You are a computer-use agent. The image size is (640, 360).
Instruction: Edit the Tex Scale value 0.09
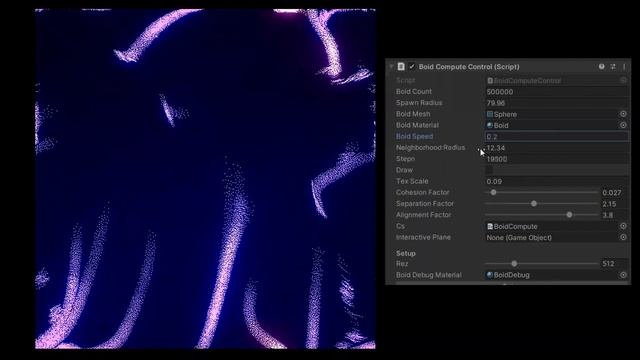556,181
